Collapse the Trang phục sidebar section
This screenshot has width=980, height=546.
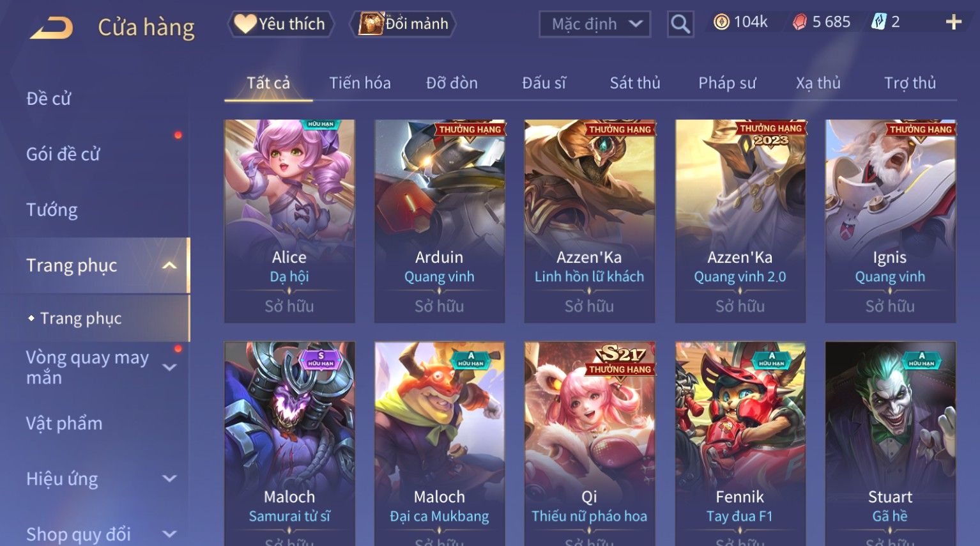click(x=169, y=265)
